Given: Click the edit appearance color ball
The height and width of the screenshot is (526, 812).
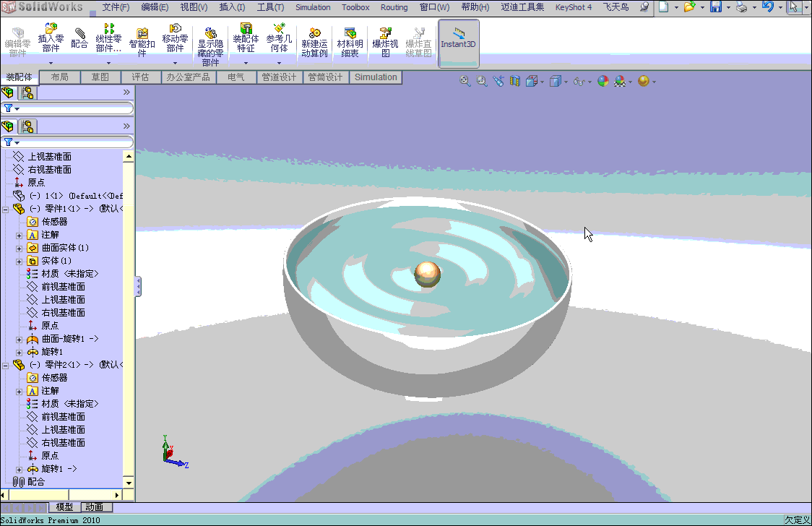Looking at the screenshot, I should [602, 81].
